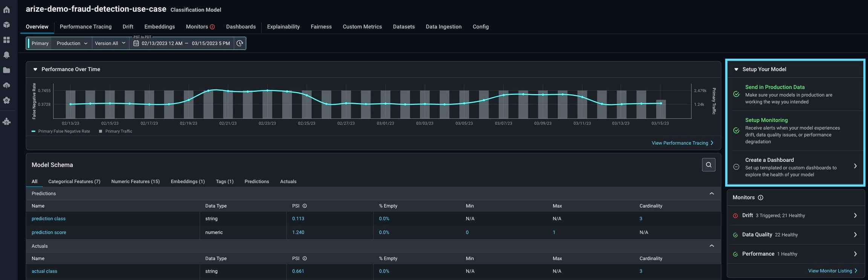Open the Custom Metrics tab

362,27
